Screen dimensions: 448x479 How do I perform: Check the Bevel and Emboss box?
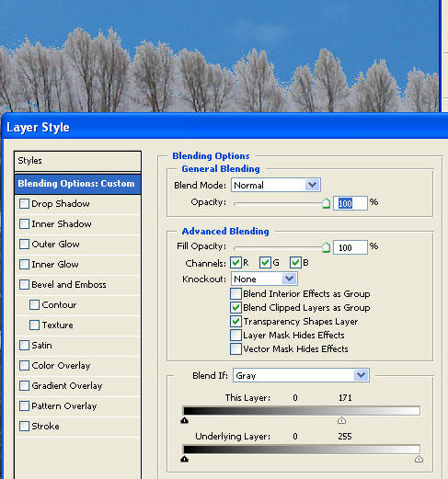click(24, 285)
